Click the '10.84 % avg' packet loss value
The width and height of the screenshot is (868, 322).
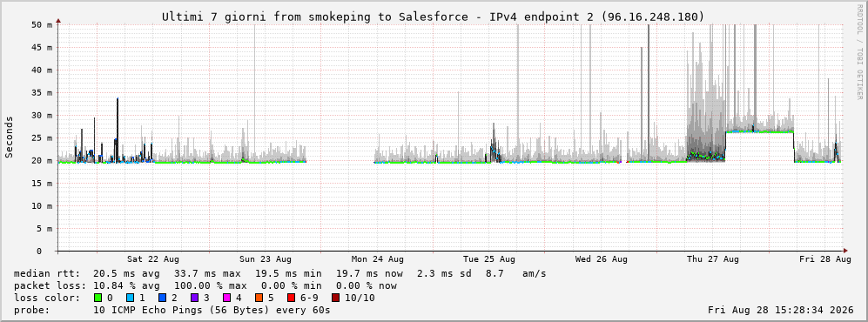pyautogui.click(x=127, y=286)
